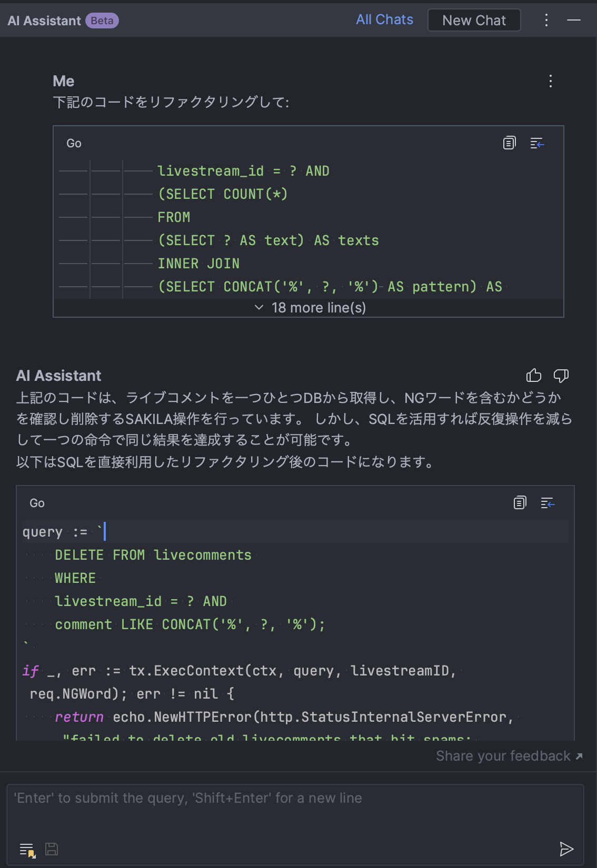597x868 pixels.
Task: Insert the user's Go snippet at caret
Action: pyautogui.click(x=537, y=143)
